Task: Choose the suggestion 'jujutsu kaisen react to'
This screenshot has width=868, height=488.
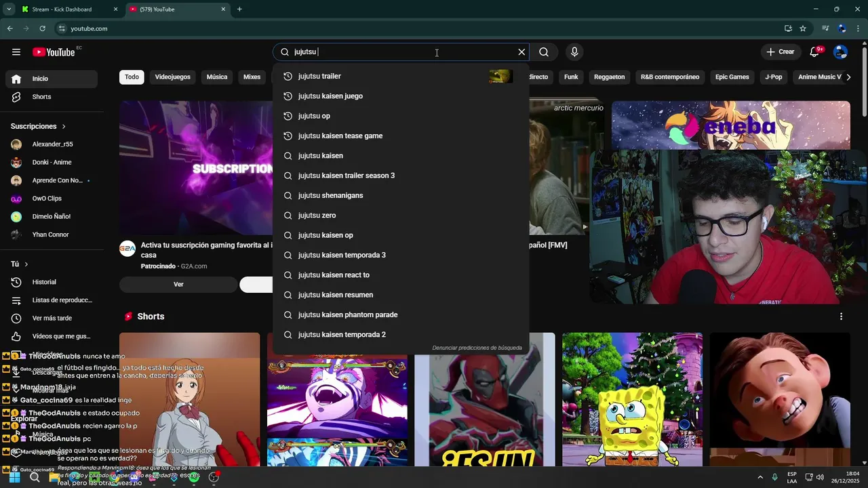Action: pyautogui.click(x=401, y=275)
